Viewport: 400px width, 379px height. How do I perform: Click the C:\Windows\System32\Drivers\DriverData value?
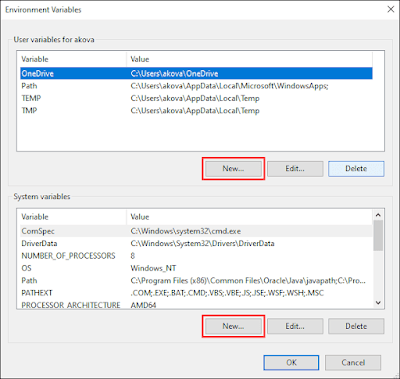point(202,243)
